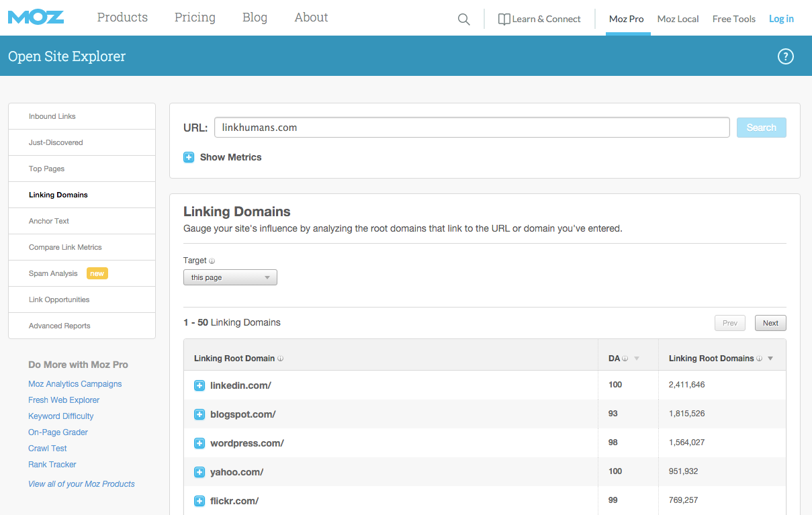Click the DA value 98 for wordpress.com

coord(613,442)
